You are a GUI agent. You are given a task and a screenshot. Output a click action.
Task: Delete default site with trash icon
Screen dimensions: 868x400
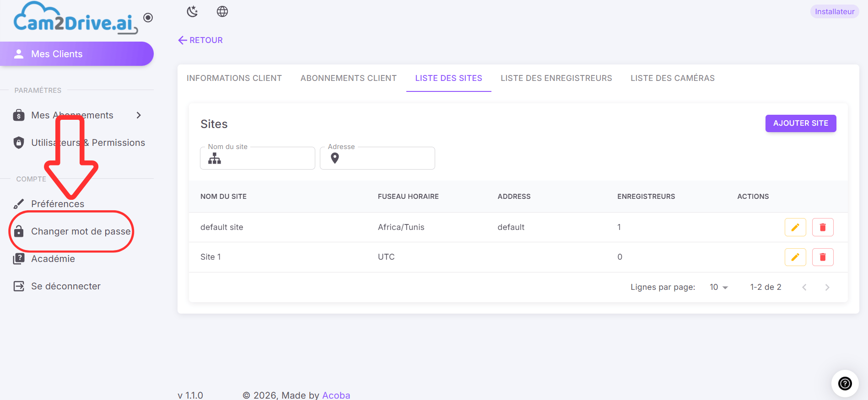click(823, 227)
